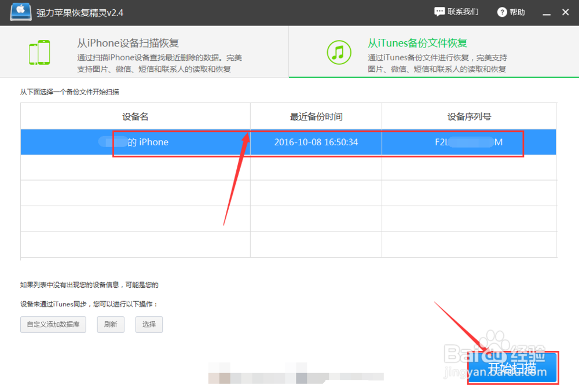Click the 自定义添加数据库 button
Image resolution: width=579 pixels, height=392 pixels.
pos(53,324)
